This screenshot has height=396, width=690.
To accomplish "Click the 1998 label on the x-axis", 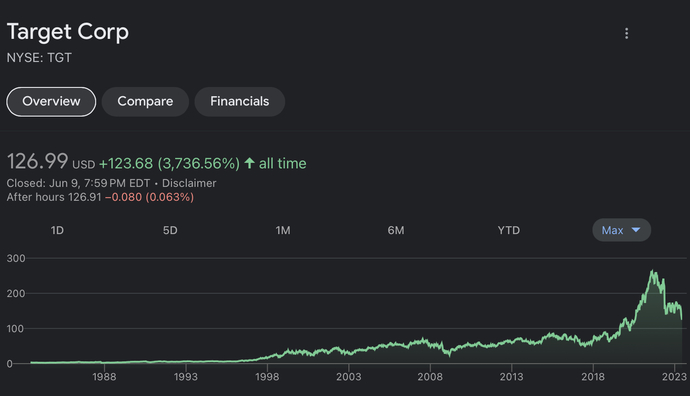I will point(267,377).
